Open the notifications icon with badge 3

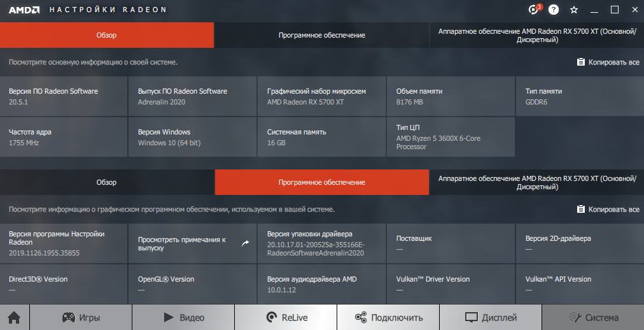coord(534,10)
